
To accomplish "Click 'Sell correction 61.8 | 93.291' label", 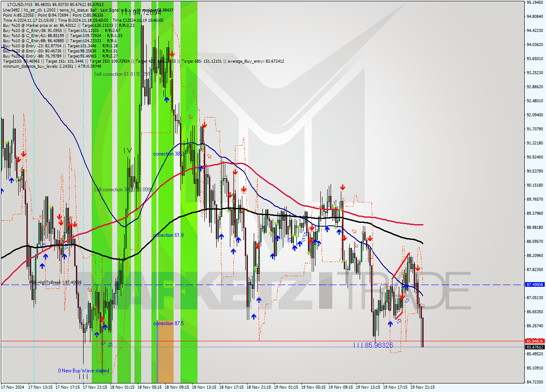I will (122, 74).
